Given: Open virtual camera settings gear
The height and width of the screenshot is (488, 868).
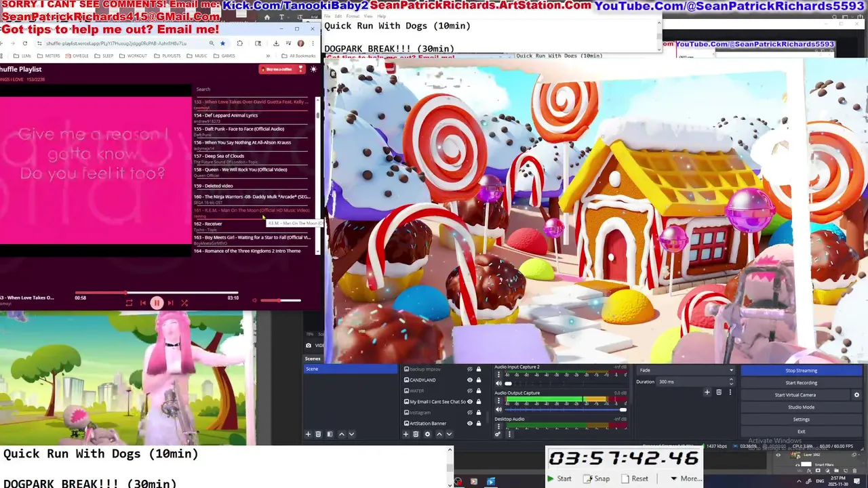Looking at the screenshot, I should [x=856, y=394].
